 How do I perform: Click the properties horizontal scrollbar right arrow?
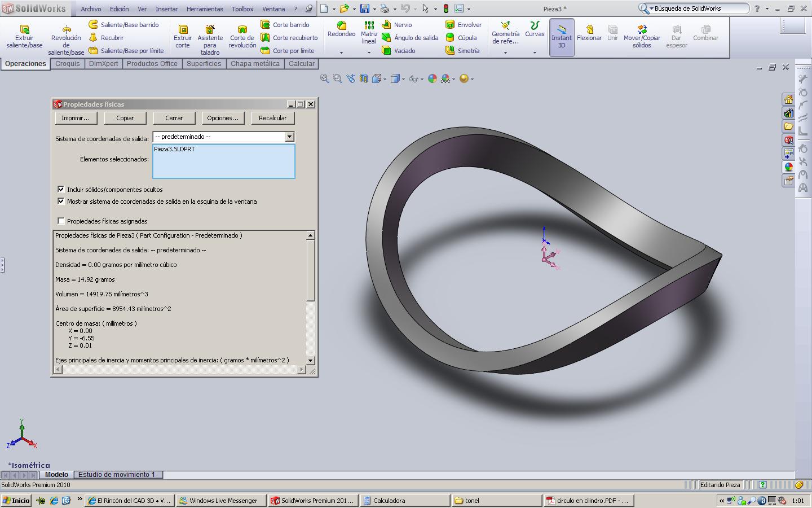pos(302,370)
